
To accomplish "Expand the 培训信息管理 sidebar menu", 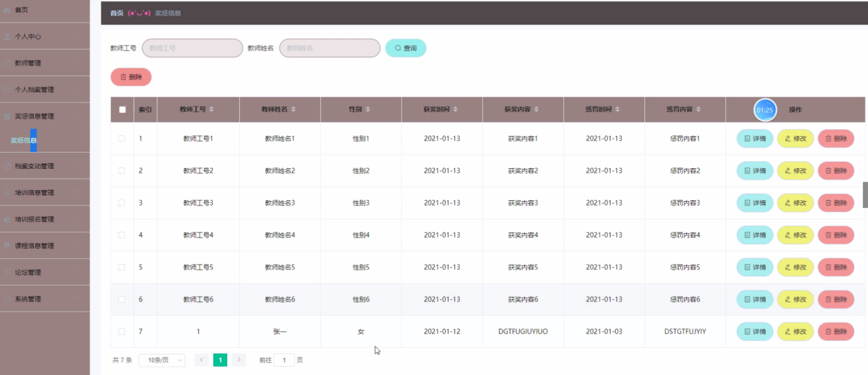I will click(44, 193).
